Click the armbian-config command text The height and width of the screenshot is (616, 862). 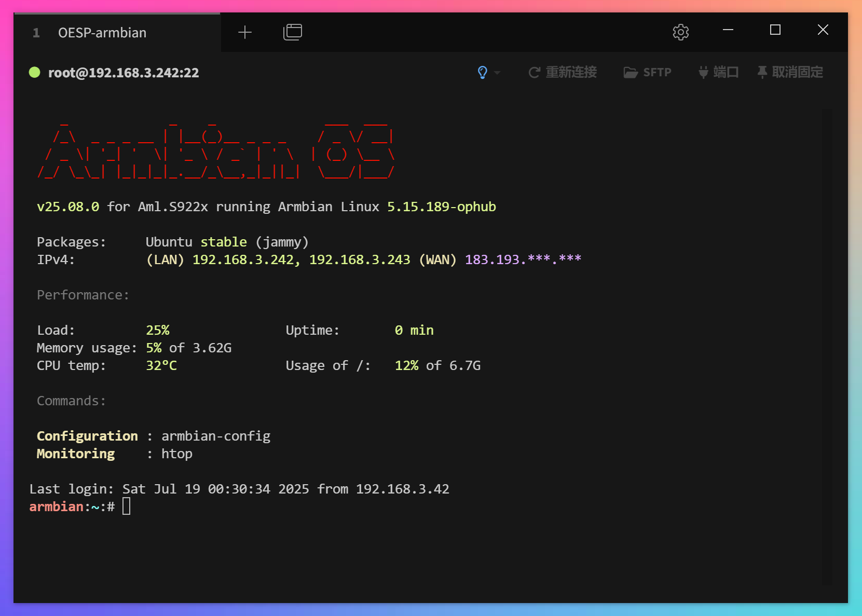click(216, 436)
